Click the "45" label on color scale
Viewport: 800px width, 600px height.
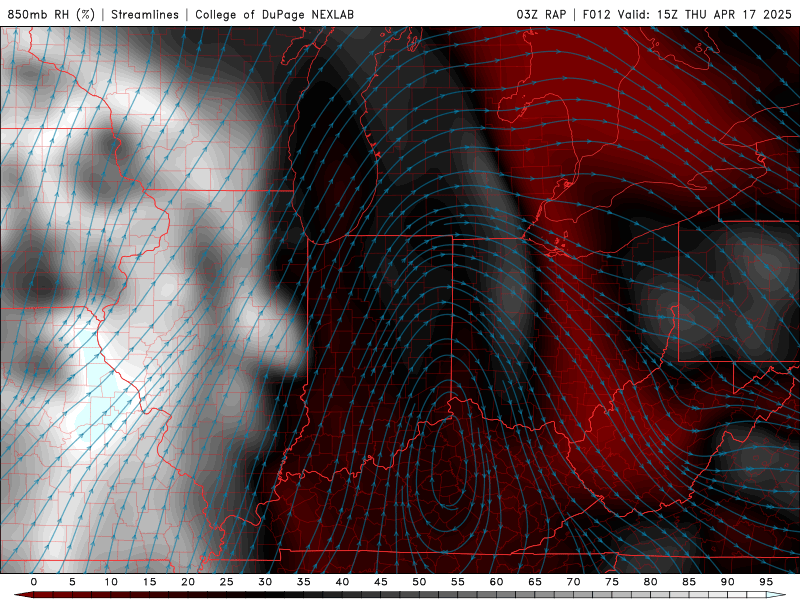pos(381,582)
